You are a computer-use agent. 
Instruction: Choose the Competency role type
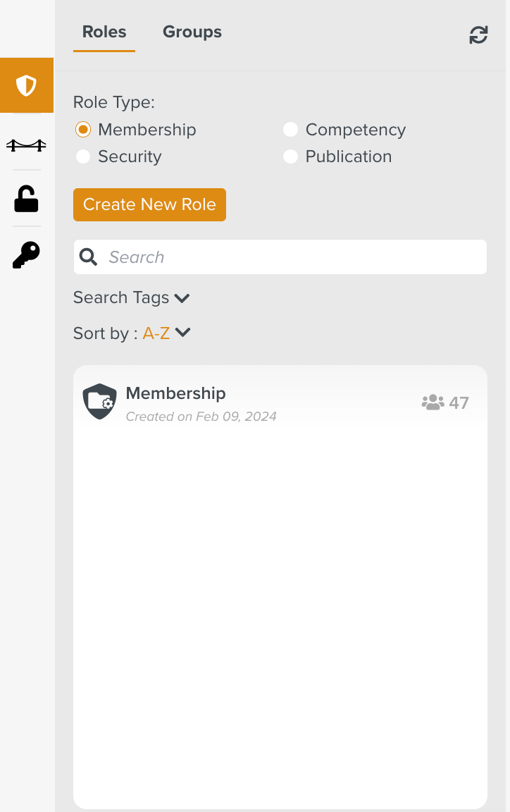tap(291, 130)
